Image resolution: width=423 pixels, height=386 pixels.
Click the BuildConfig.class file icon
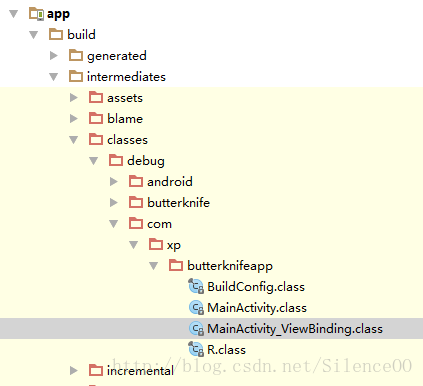196,286
